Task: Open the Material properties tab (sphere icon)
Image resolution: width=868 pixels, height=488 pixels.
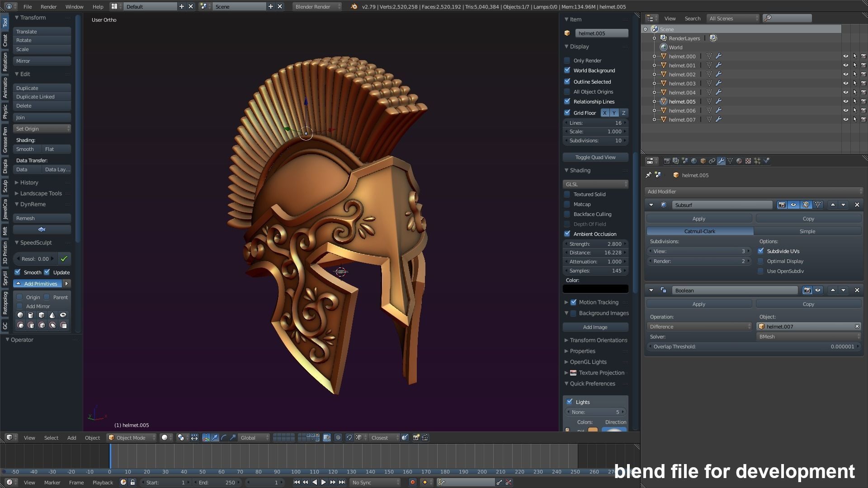Action: click(x=739, y=161)
